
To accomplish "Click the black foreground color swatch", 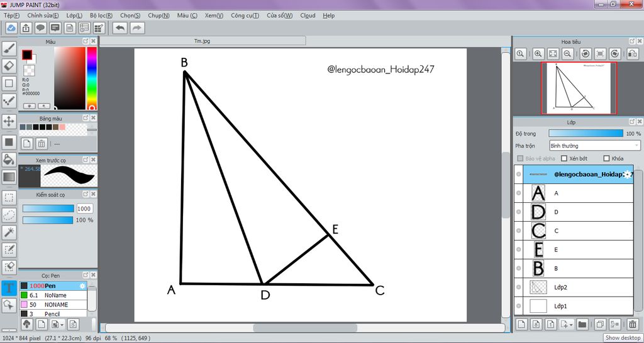I will [27, 55].
